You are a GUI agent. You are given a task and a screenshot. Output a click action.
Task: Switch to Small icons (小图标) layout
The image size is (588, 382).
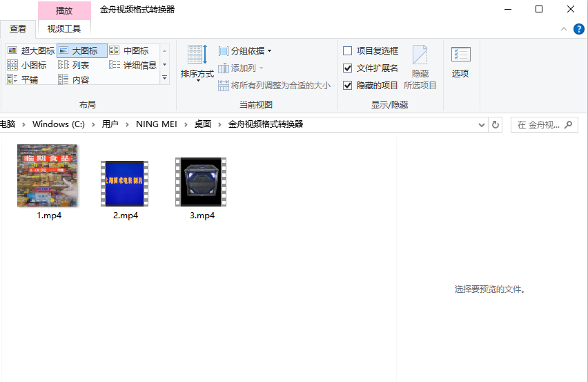coord(27,66)
